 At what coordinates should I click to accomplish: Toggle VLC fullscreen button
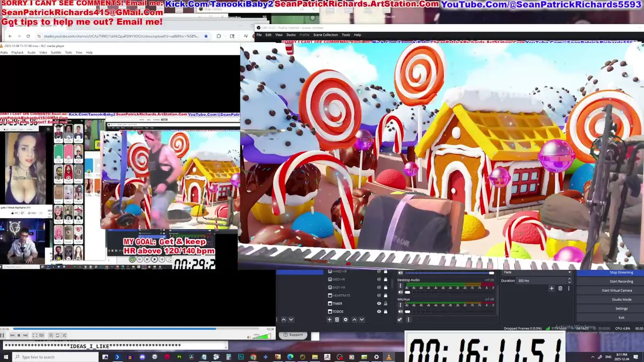pyautogui.click(x=35, y=335)
